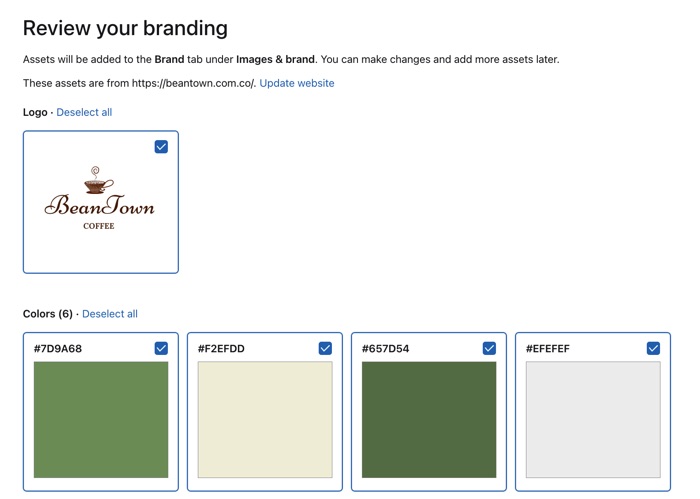This screenshot has width=700, height=499.
Task: Click the Colors (6) section label
Action: click(x=47, y=314)
